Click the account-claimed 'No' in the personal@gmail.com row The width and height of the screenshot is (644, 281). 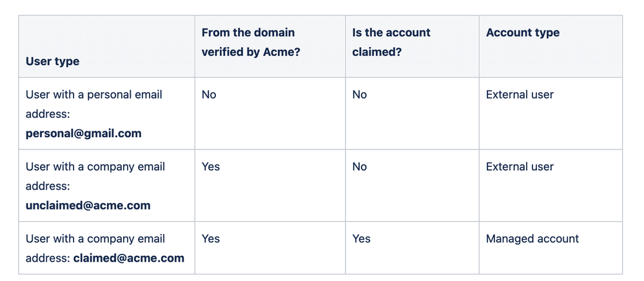coord(360,95)
